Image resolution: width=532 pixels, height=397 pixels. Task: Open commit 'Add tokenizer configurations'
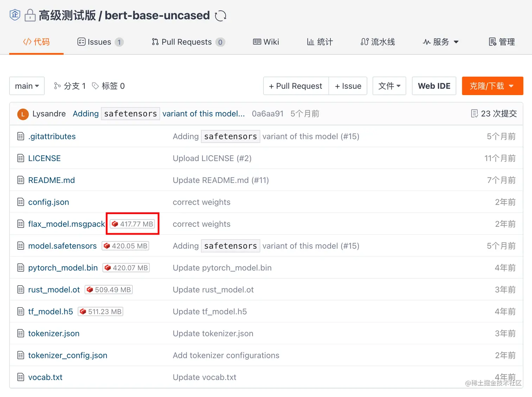coord(226,355)
